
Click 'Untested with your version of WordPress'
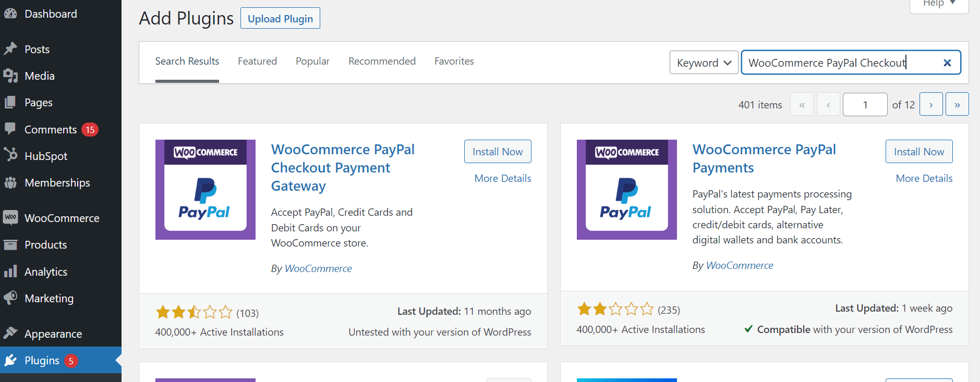tap(440, 332)
